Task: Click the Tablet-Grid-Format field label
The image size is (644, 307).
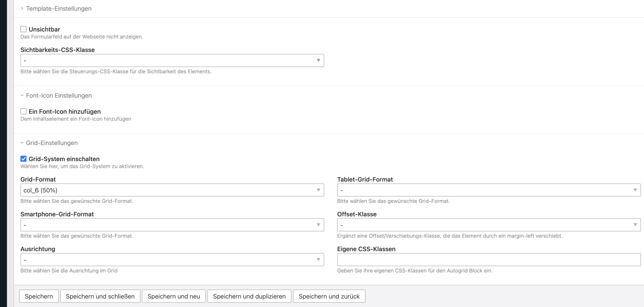Action: click(365, 179)
